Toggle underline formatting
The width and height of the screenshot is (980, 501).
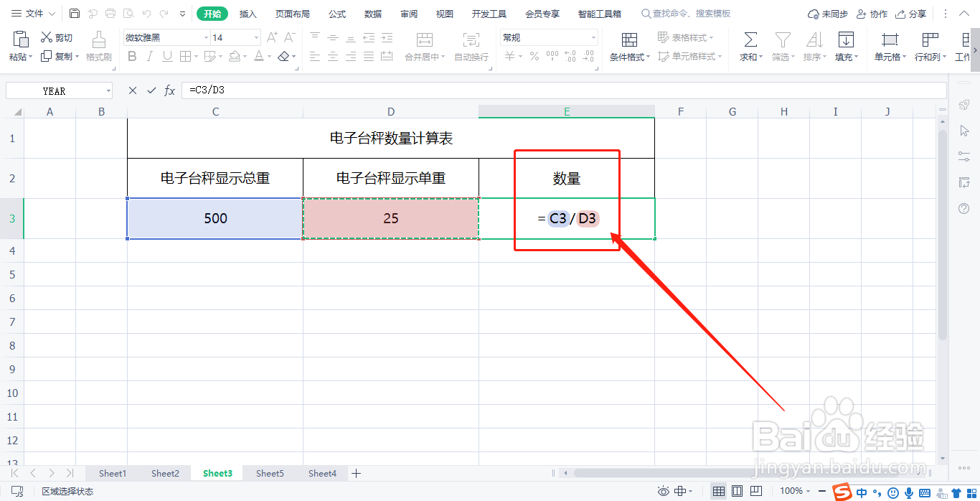coord(166,57)
